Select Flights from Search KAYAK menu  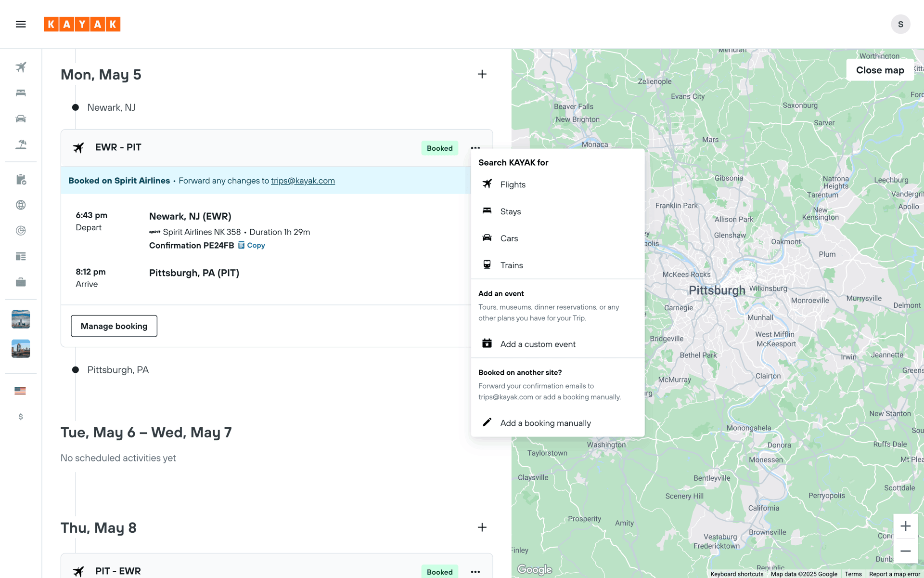pos(558,184)
